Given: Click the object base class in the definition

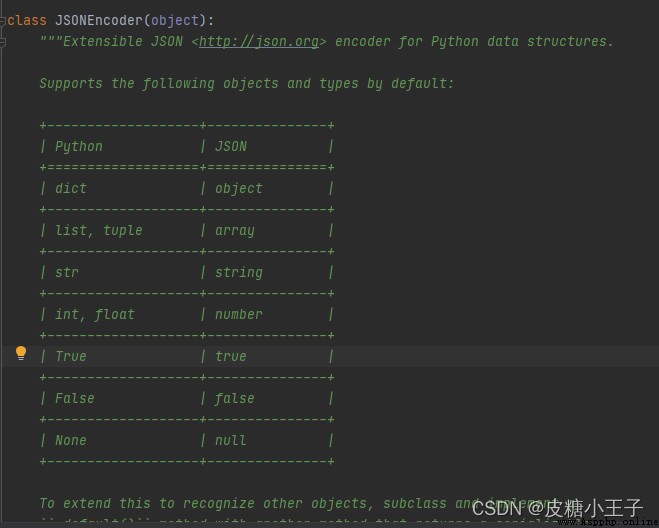Looking at the screenshot, I should point(175,21).
